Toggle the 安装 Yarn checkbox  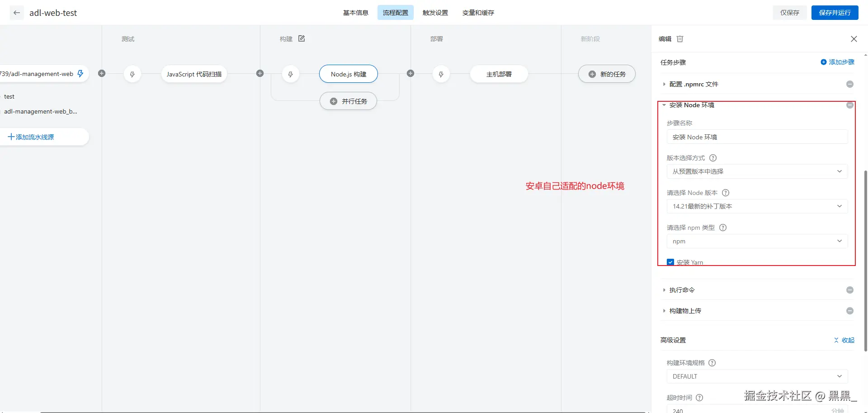670,262
